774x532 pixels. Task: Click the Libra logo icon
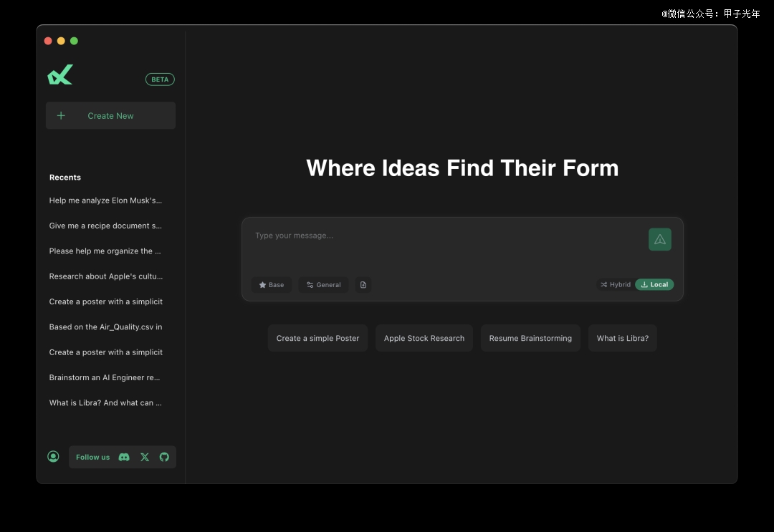(x=60, y=75)
